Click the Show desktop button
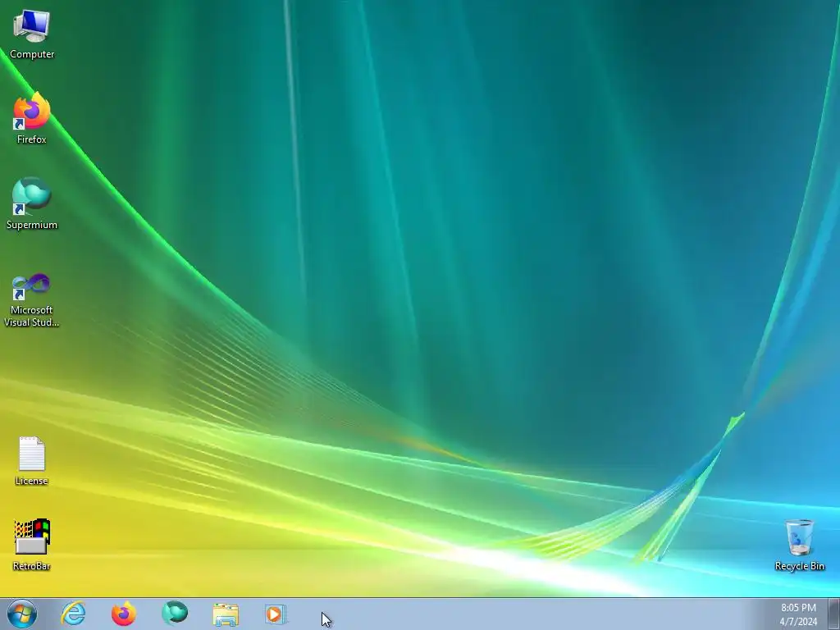 click(834, 614)
